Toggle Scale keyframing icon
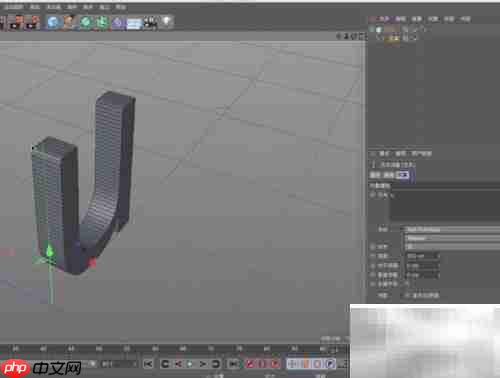This screenshot has height=378, width=500. (305, 364)
